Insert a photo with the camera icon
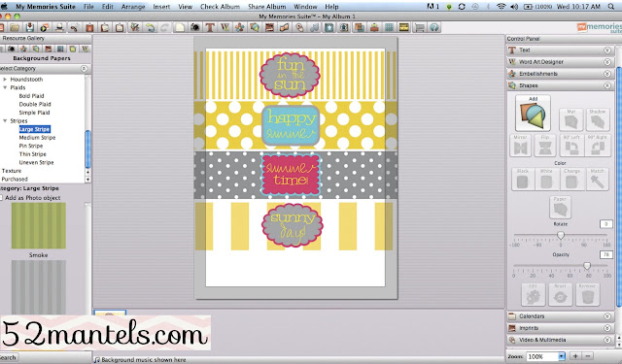Screen dimensions: 622x364 [x=194, y=27]
